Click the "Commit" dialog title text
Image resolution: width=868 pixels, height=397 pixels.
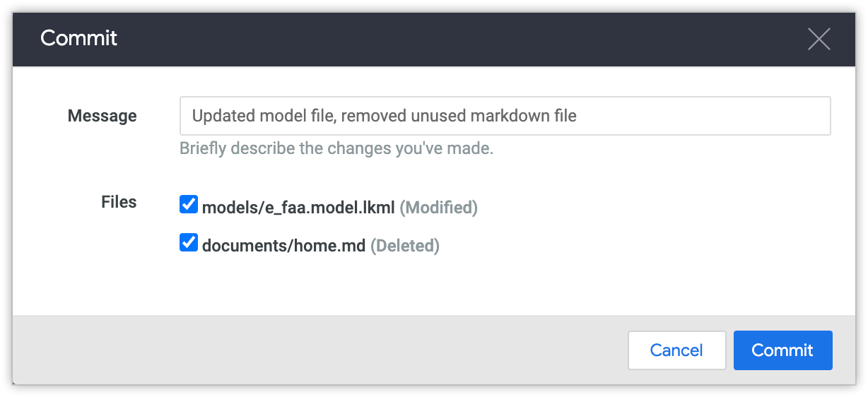[78, 38]
